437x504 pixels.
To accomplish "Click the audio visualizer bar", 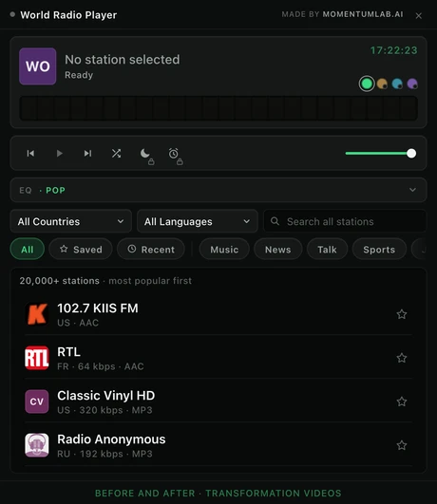I will [218, 108].
